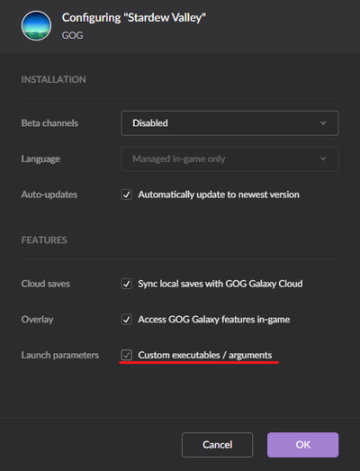The width and height of the screenshot is (360, 471).
Task: Click the Disabled value in Beta channels
Action: (150, 123)
